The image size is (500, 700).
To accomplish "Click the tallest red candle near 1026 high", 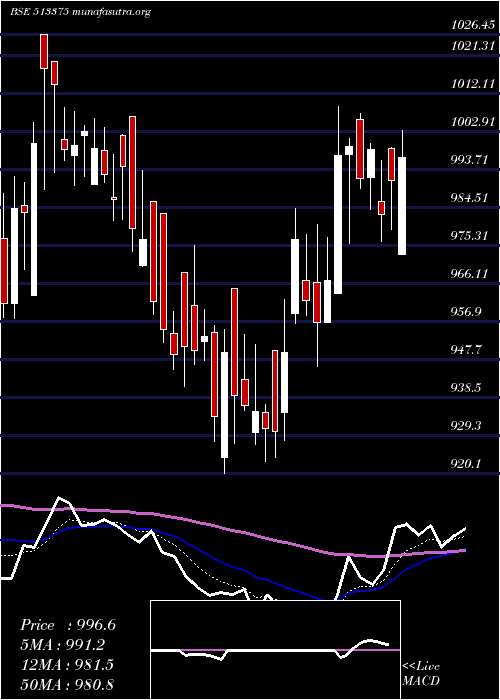I will (44, 51).
